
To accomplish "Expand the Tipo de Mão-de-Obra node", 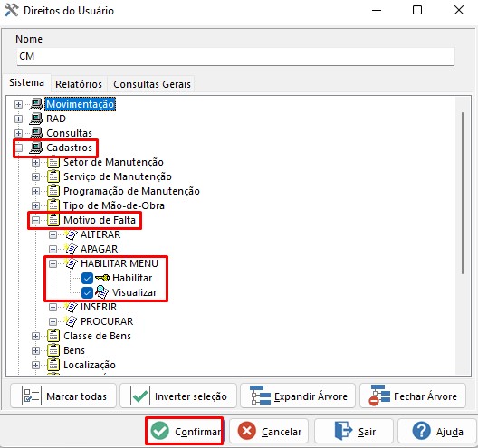I will pyautogui.click(x=35, y=205).
